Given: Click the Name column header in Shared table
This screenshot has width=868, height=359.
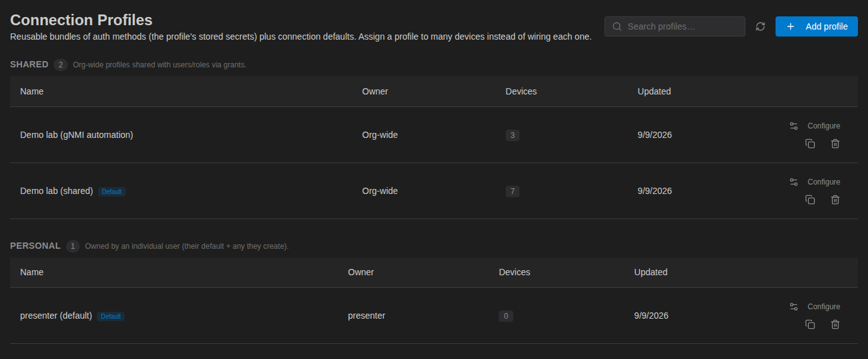Looking at the screenshot, I should pos(31,91).
